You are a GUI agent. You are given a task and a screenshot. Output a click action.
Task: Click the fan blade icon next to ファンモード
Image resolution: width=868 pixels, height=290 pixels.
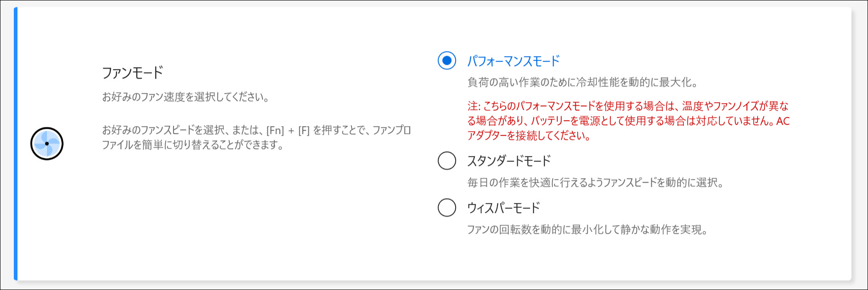coord(46,143)
